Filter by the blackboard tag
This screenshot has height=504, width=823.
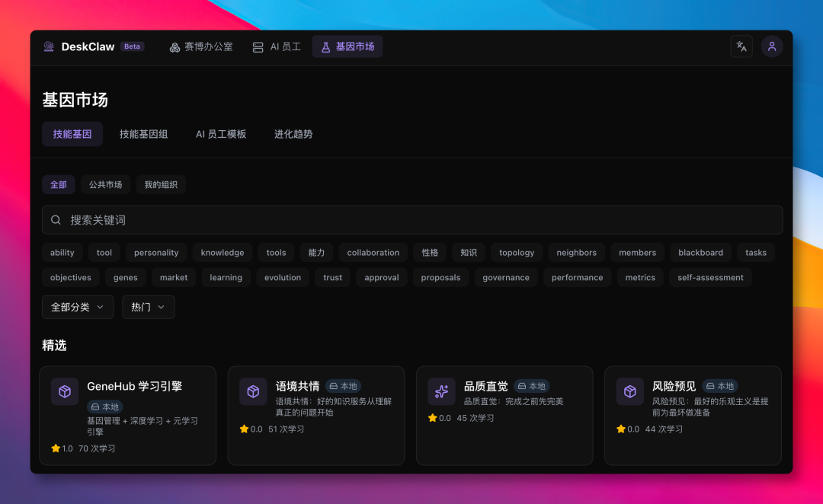[x=701, y=252]
